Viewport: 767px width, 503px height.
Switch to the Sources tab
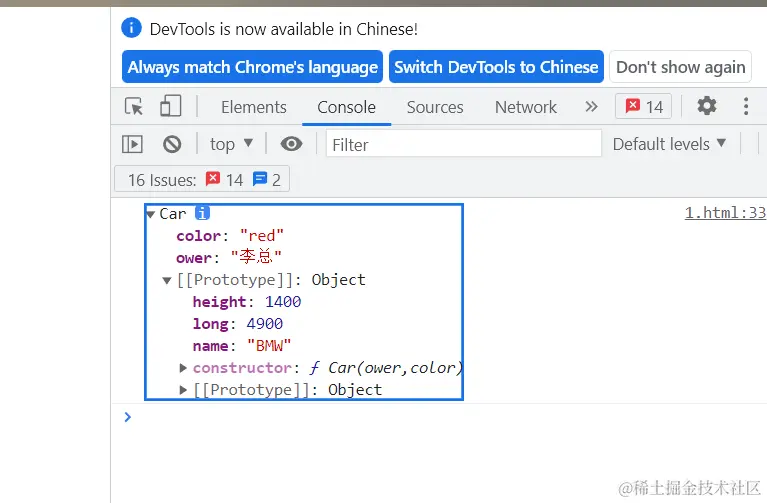point(435,107)
